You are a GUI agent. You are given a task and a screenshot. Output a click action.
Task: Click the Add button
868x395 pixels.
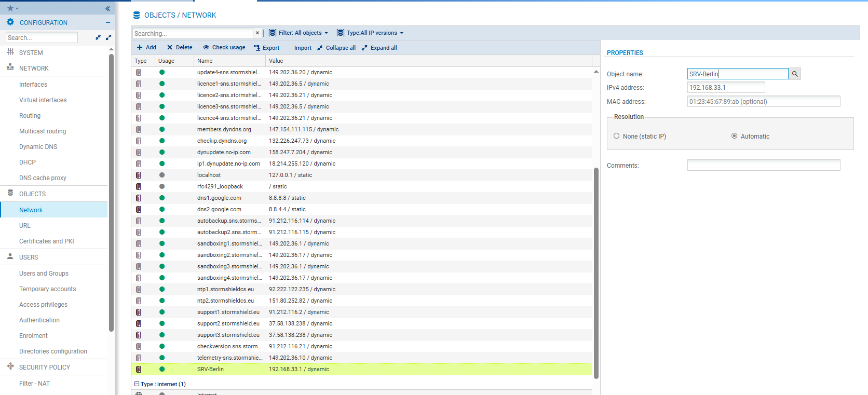pos(146,47)
